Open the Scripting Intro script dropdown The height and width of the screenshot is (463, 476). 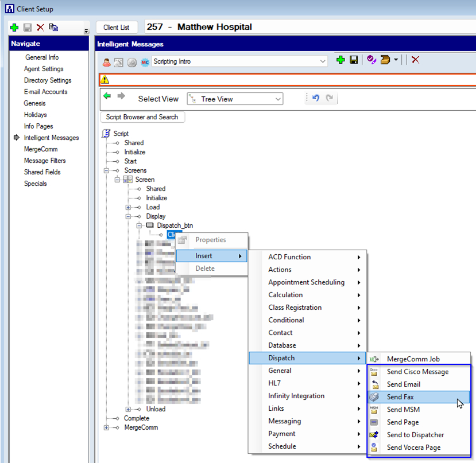tap(322, 61)
